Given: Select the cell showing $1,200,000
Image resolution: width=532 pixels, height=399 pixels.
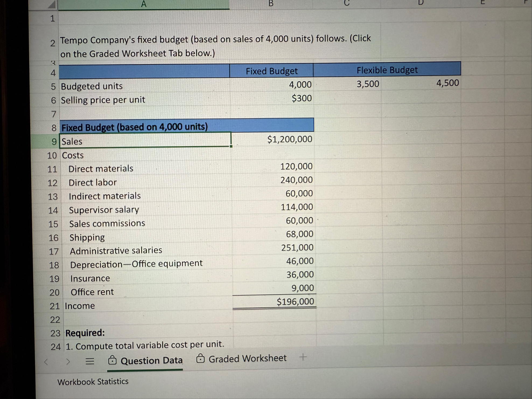Looking at the screenshot, I should [289, 139].
